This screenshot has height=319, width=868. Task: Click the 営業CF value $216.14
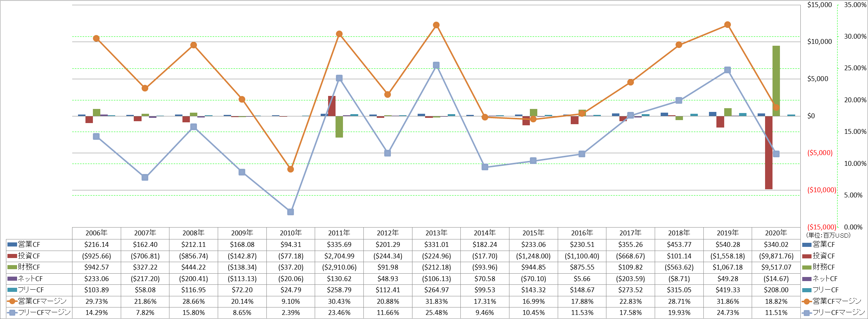tap(97, 245)
